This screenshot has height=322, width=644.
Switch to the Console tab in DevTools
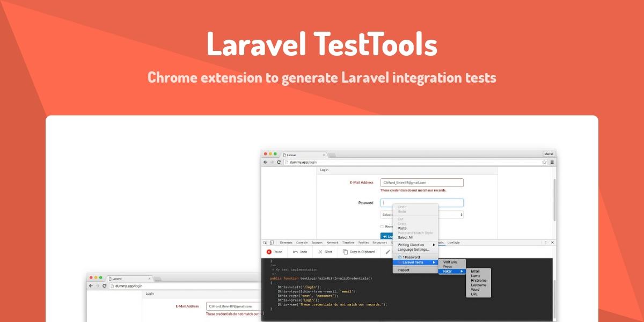(302, 243)
